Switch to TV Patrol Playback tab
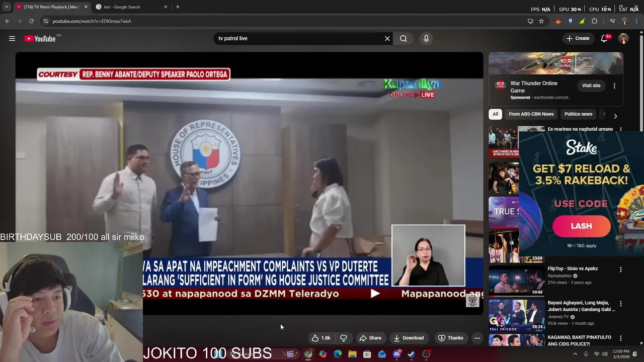 (52, 7)
